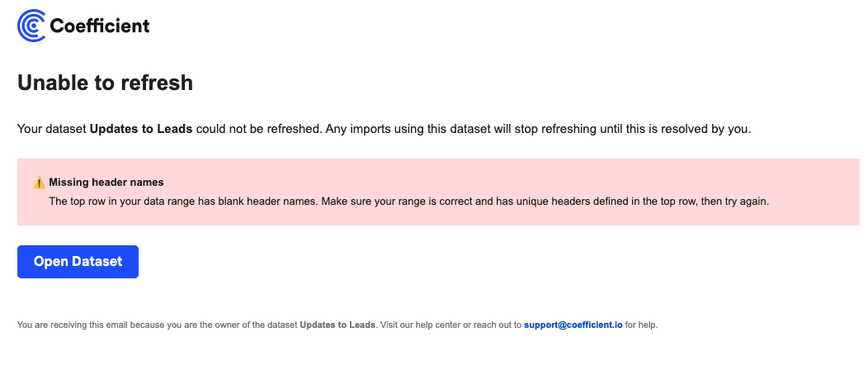This screenshot has height=370, width=868.
Task: Click the error description starting "The top row"
Action: click(x=409, y=202)
